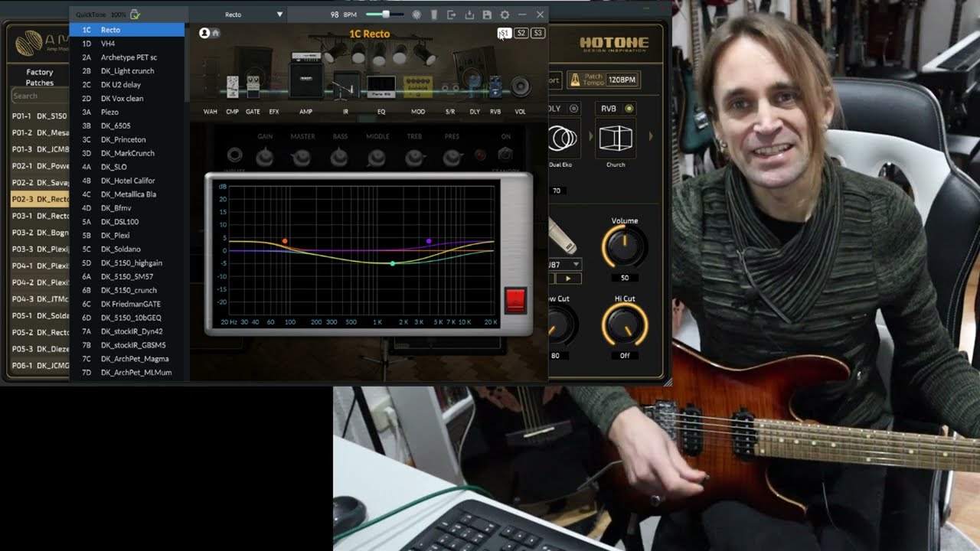Toggle the RVB on/off indicator
The height and width of the screenshot is (551, 980).
point(629,109)
